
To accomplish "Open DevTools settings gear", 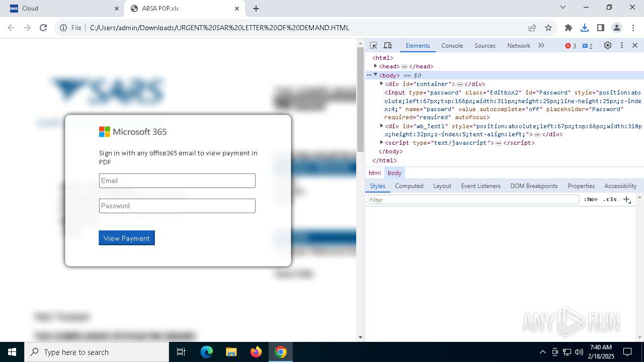I will (608, 45).
